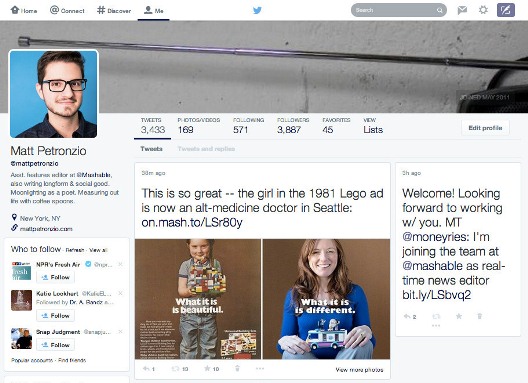Favorite the Lego ad tweet star
This screenshot has height=383, width=528.
pyautogui.click(x=207, y=368)
